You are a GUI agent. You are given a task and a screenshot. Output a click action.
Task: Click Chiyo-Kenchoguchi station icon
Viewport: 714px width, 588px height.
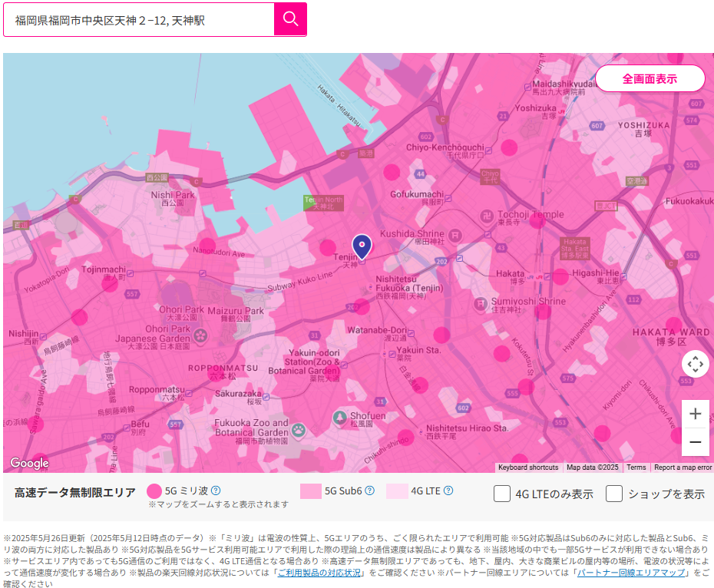[488, 150]
